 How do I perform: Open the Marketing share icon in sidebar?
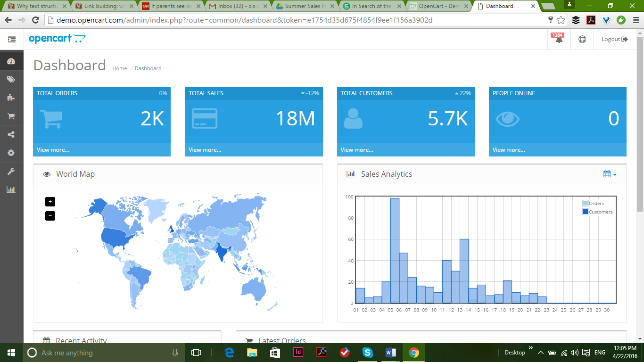11,135
